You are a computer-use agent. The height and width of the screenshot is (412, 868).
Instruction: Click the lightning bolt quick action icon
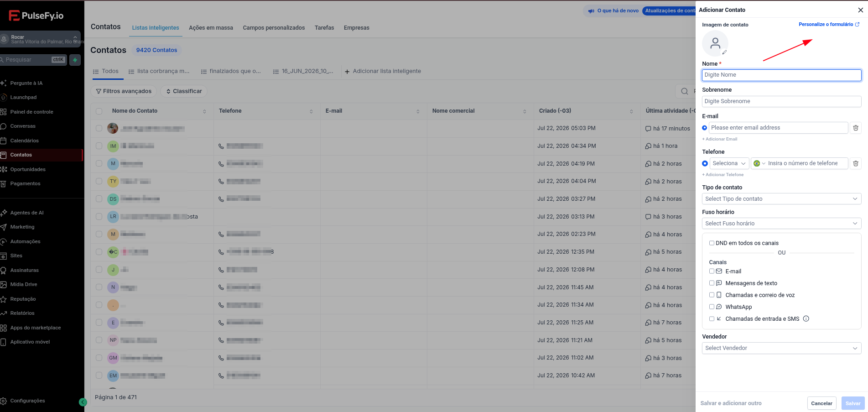[x=75, y=60]
